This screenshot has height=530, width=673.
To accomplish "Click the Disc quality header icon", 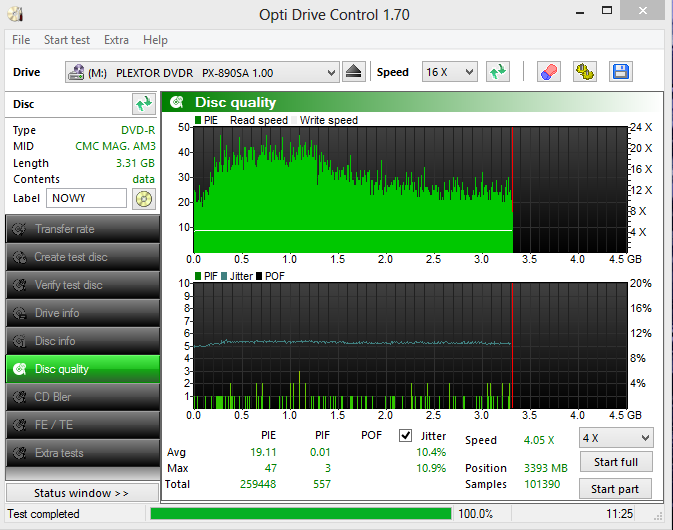I will (x=177, y=102).
